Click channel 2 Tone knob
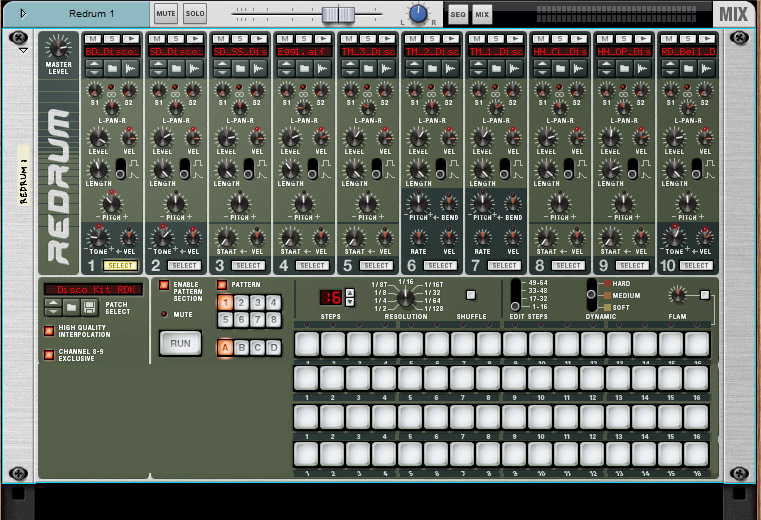 [162, 237]
